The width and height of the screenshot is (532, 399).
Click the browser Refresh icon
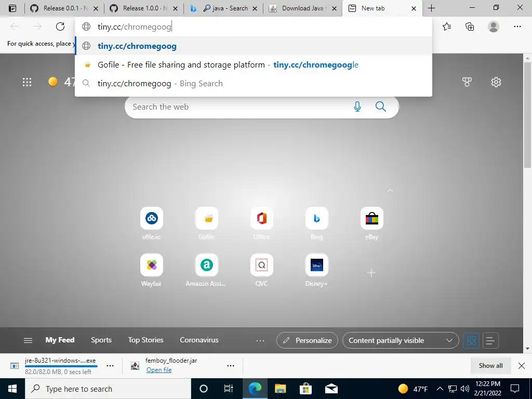click(x=60, y=26)
